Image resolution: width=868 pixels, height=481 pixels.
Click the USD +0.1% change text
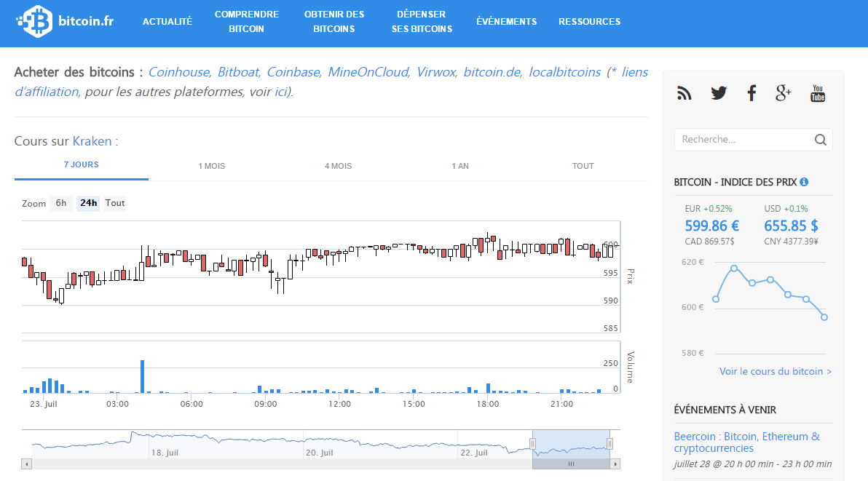(786, 209)
